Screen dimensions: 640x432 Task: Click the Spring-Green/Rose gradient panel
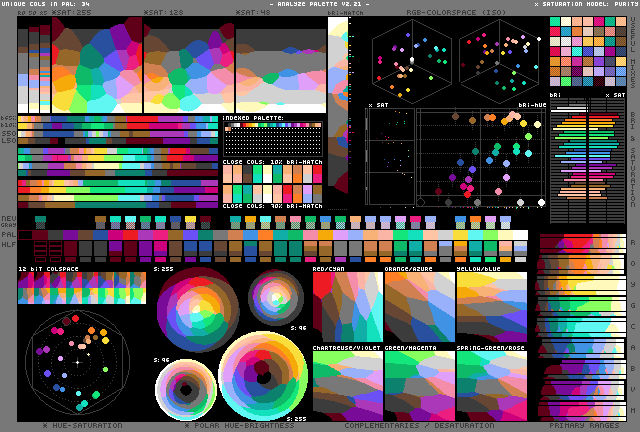click(491, 383)
